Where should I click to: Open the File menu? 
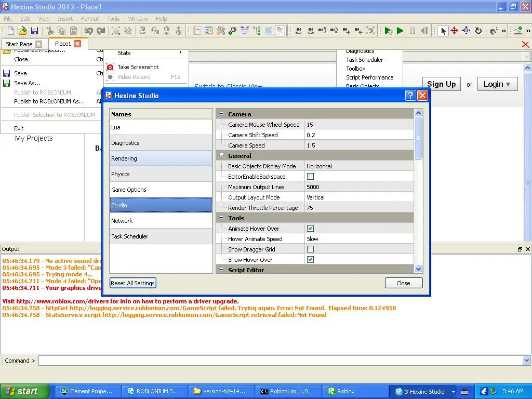(x=8, y=19)
